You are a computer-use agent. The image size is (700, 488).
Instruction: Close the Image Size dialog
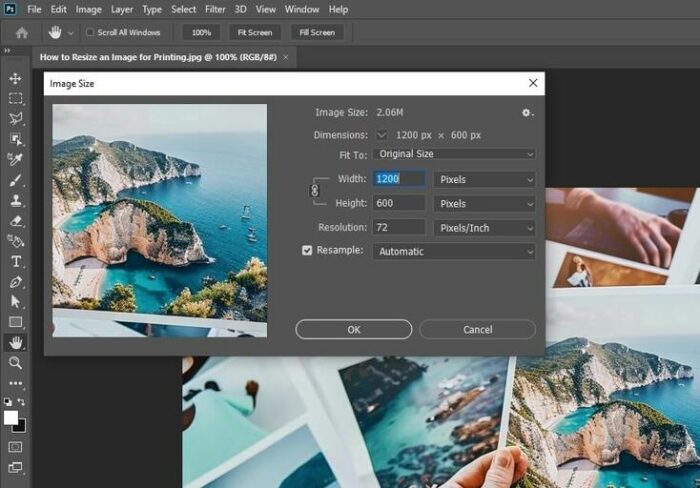(x=533, y=83)
